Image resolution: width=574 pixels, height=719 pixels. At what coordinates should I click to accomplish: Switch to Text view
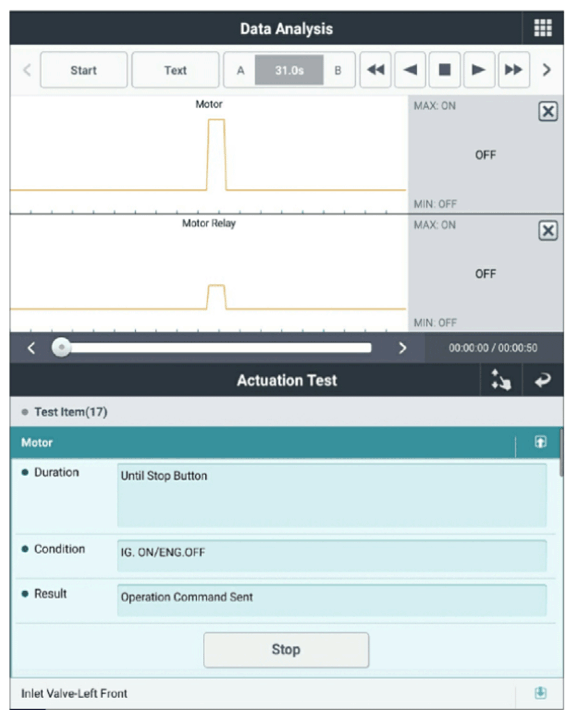tap(175, 70)
